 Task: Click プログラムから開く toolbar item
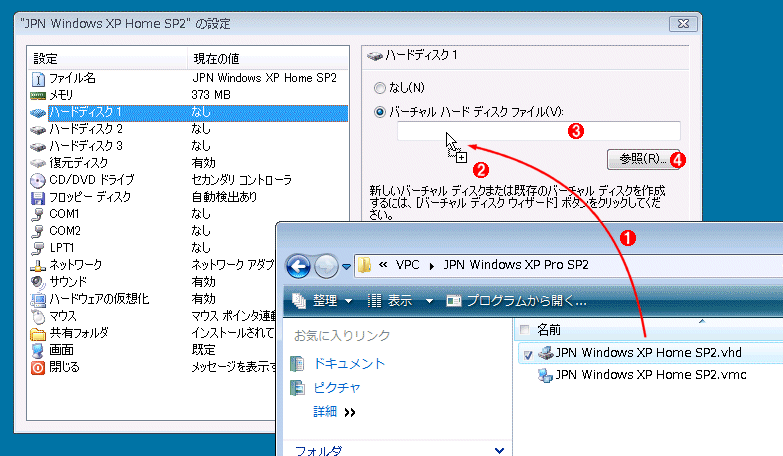tap(516, 301)
